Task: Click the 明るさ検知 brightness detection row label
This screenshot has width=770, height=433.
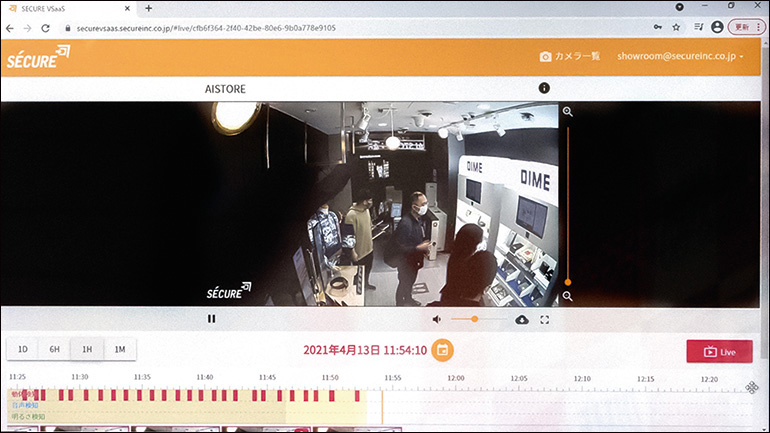Action: click(x=28, y=417)
